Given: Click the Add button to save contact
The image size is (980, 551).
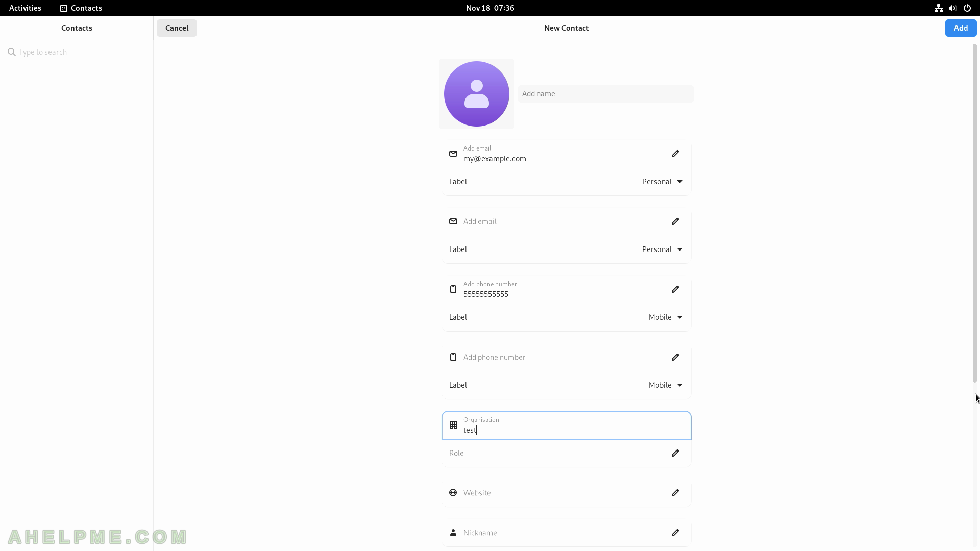Looking at the screenshot, I should pos(961,28).
